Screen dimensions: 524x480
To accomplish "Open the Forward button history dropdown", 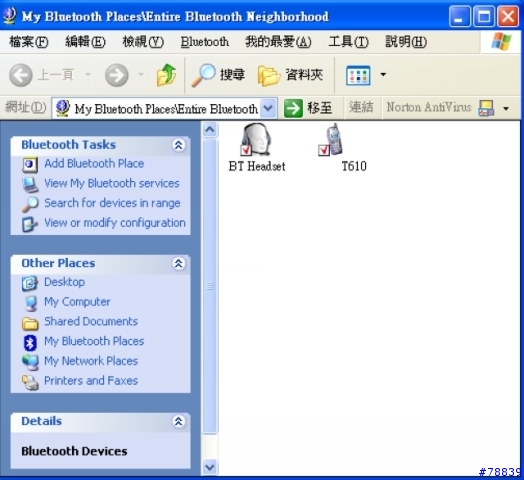I will coord(141,75).
